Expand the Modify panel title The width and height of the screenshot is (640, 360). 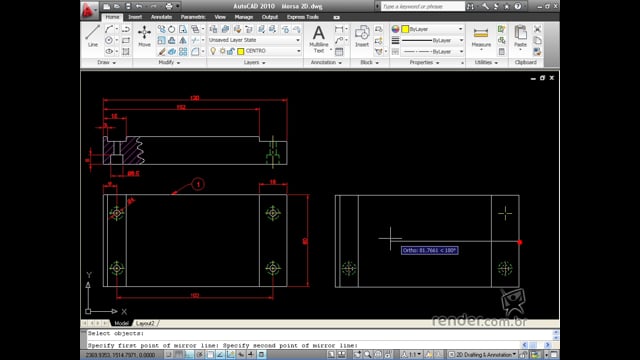[x=169, y=62]
